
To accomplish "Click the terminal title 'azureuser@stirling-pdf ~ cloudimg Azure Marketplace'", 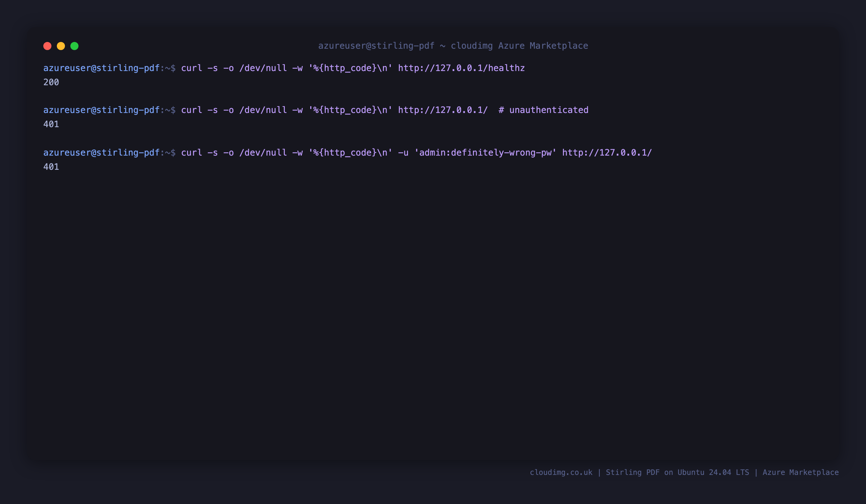I will pos(453,46).
